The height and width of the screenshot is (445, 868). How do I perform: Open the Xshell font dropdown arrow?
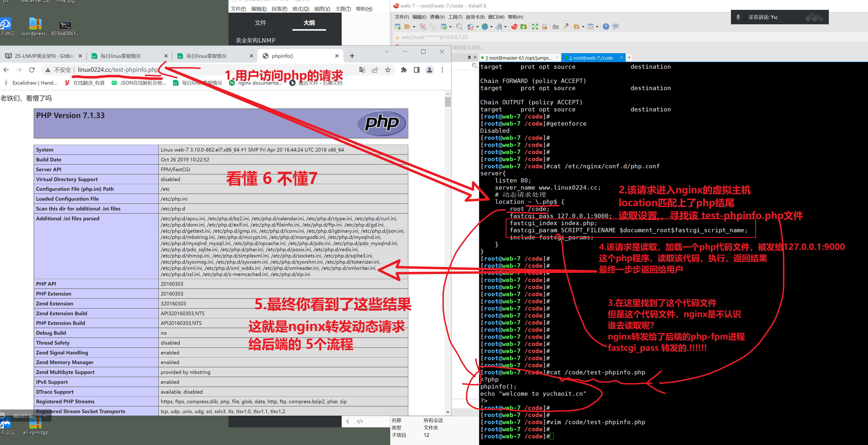point(505,27)
